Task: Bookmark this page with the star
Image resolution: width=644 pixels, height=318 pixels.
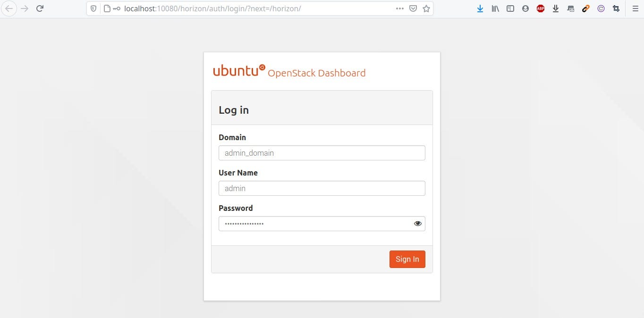Action: point(426,8)
